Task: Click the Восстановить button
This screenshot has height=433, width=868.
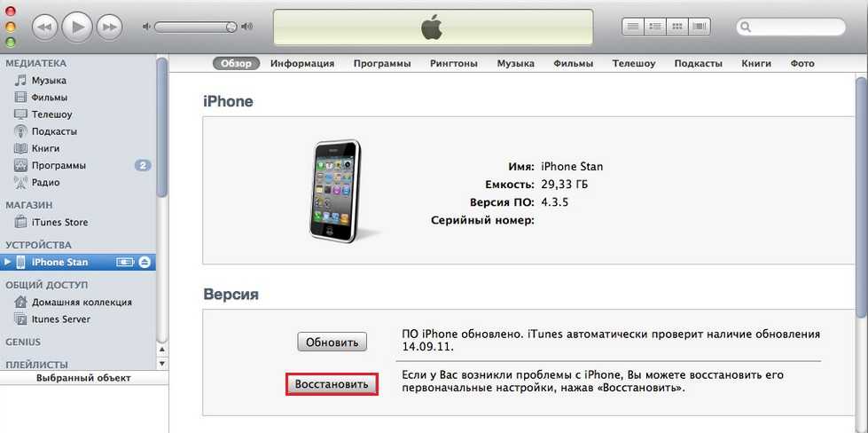Action: coord(332,384)
